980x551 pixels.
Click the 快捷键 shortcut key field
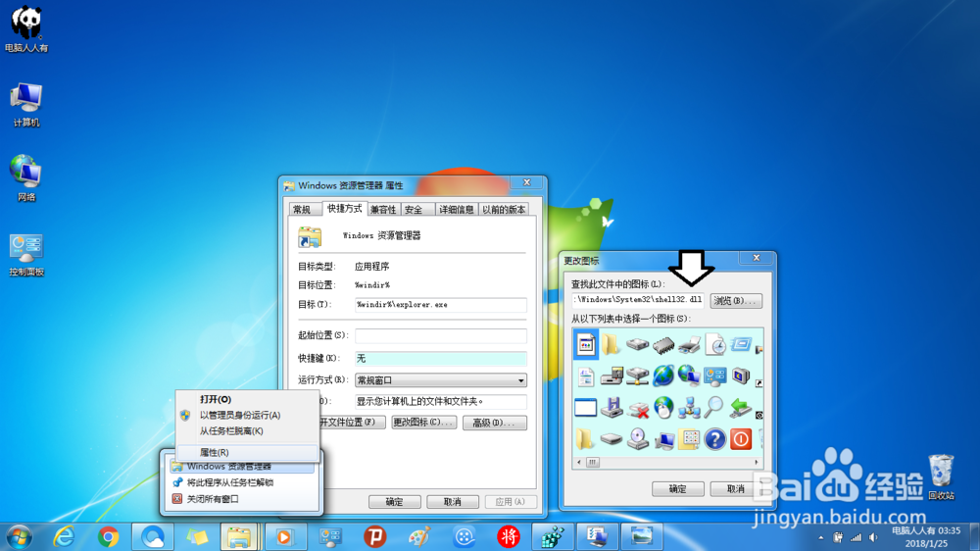click(x=441, y=359)
